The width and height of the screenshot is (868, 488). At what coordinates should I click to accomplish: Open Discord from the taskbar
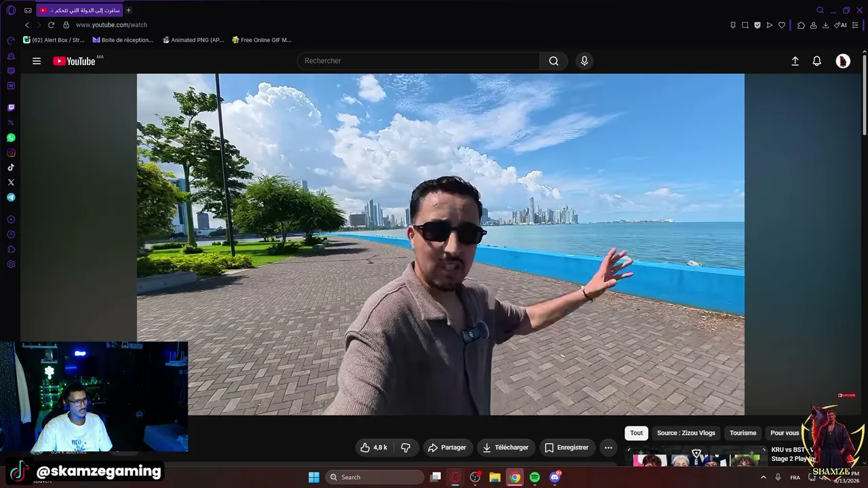pos(555,477)
